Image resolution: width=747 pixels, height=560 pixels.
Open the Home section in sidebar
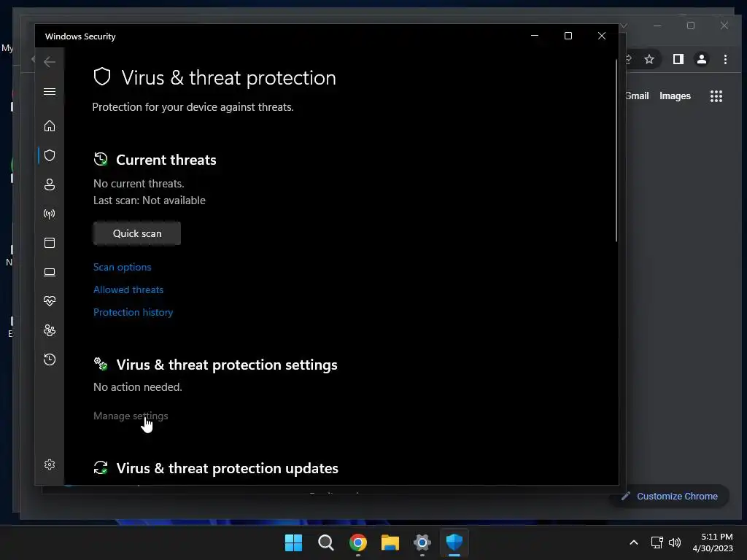(x=50, y=126)
